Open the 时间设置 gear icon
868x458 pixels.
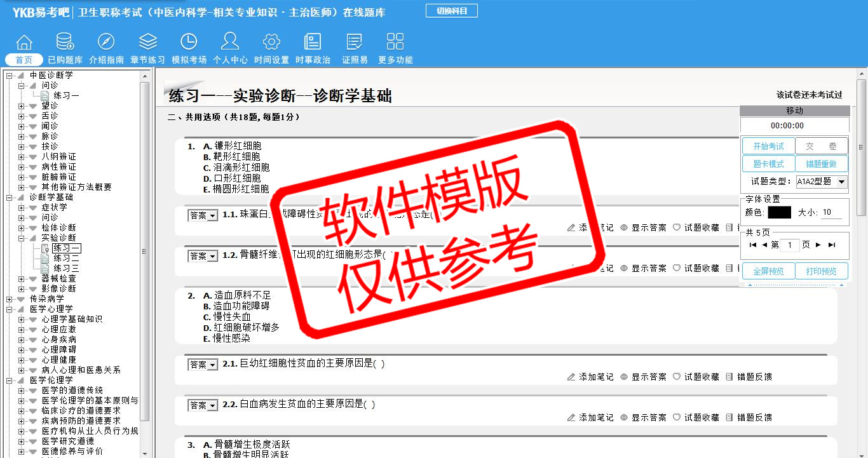click(x=271, y=43)
